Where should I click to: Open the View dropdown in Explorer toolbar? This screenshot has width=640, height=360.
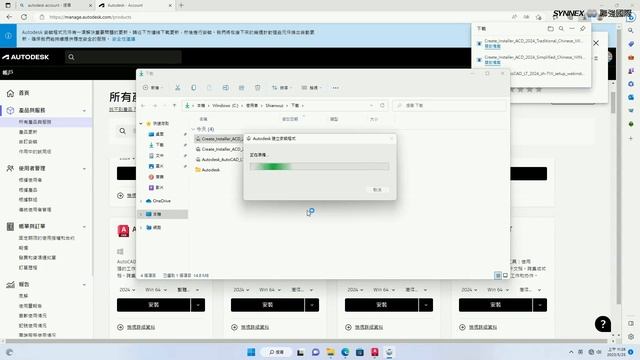click(310, 88)
